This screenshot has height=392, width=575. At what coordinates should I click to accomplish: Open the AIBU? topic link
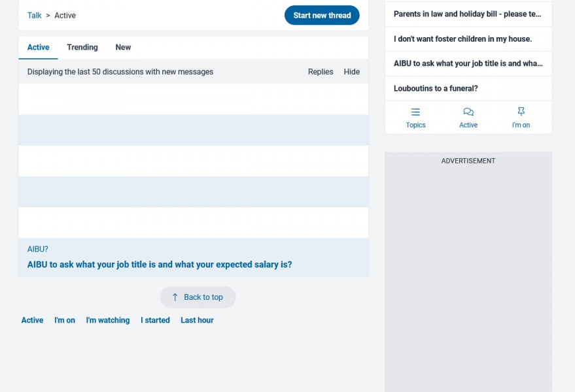click(x=37, y=250)
